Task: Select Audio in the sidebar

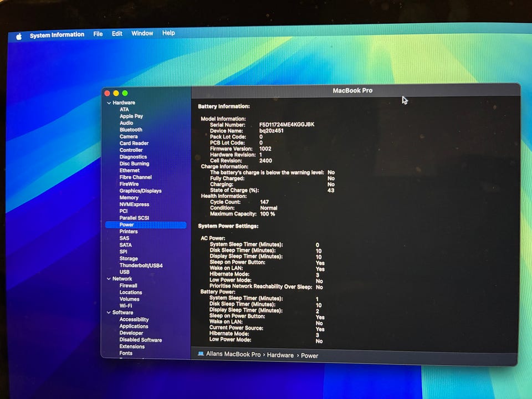Action: click(126, 123)
